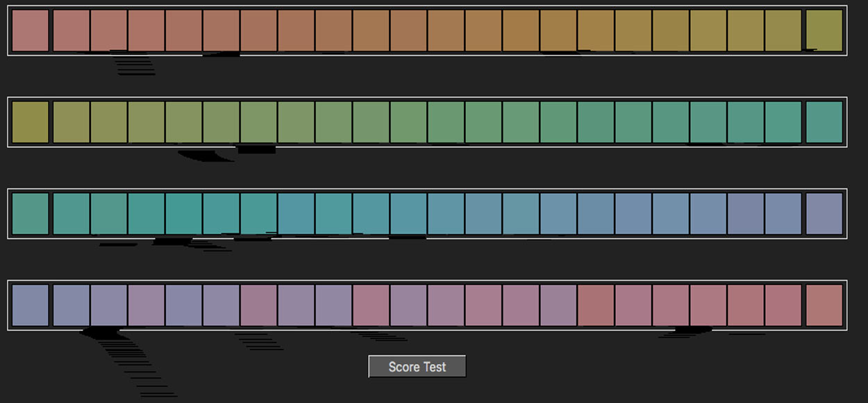
Task: Click the salmon swatch ending the bottom row
Action: pos(824,306)
